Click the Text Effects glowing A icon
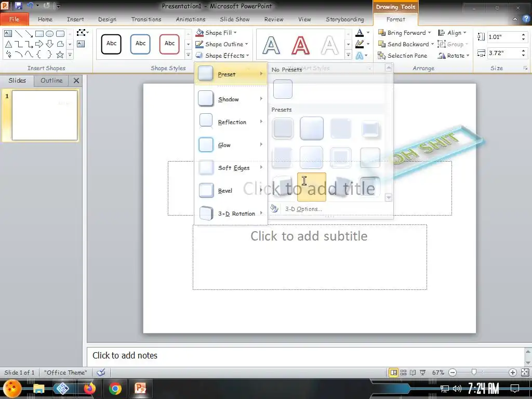Viewport: 532px width, 399px height. point(360,56)
